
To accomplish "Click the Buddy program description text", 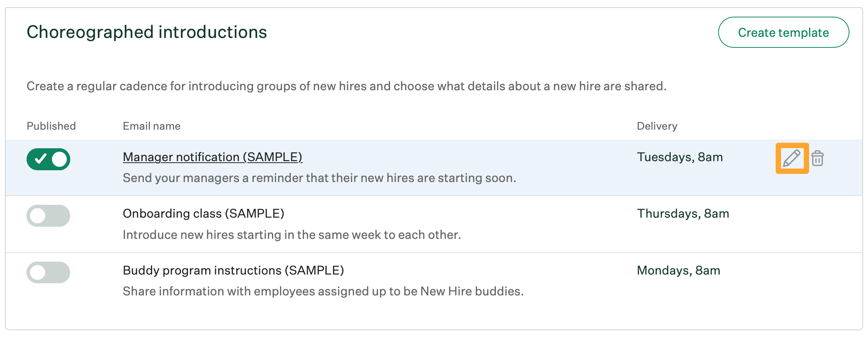I will 323,291.
